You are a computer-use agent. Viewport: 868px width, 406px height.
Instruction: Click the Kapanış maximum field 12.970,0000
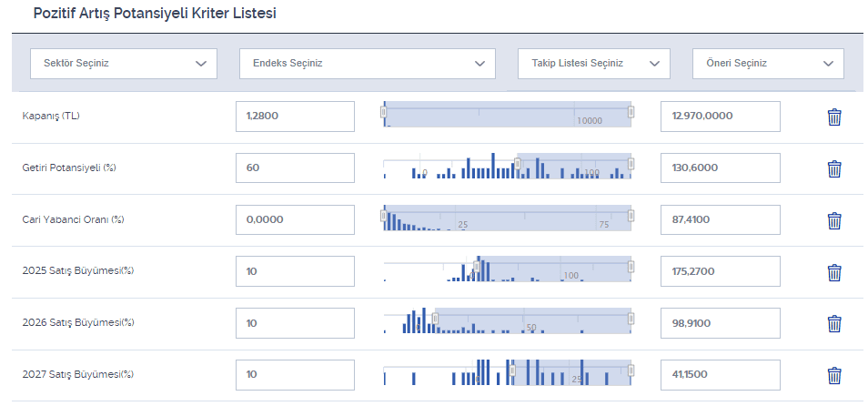pos(720,117)
